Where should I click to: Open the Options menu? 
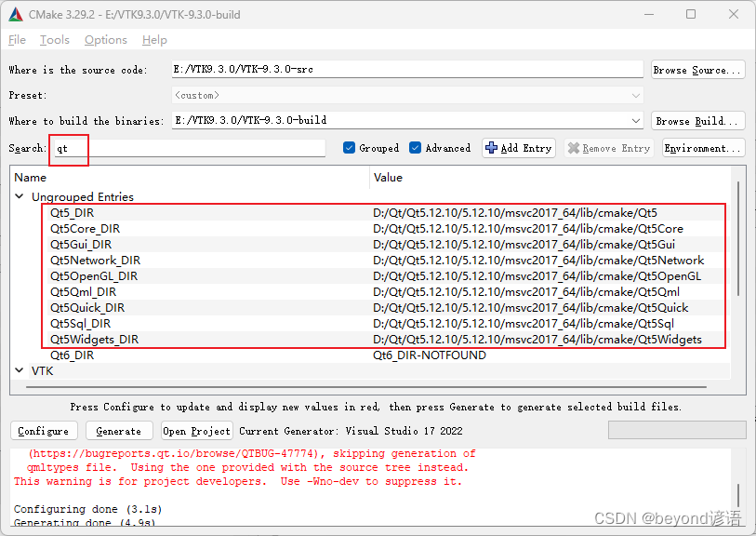pos(105,39)
